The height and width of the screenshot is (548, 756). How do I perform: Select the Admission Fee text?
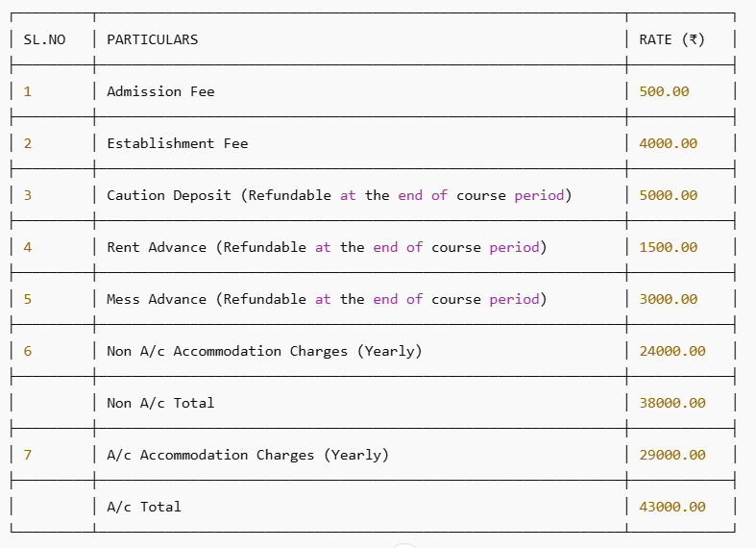click(160, 91)
